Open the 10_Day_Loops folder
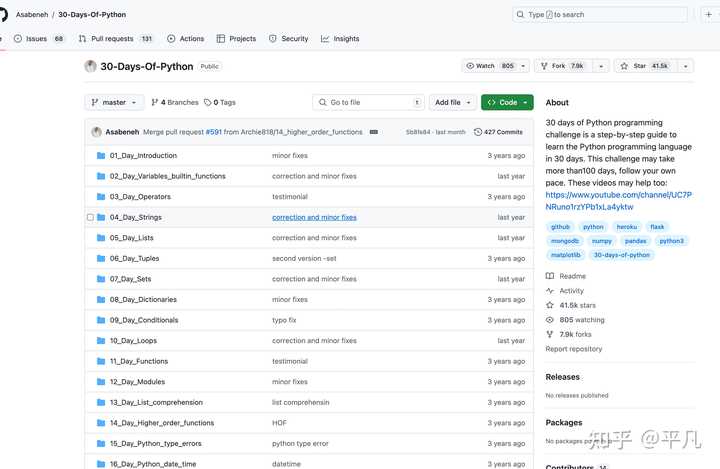This screenshot has height=469, width=720. click(133, 341)
